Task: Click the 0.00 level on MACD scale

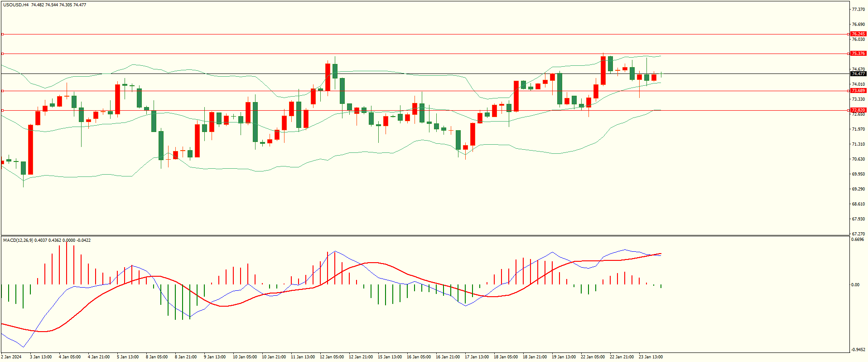Action: (x=855, y=285)
